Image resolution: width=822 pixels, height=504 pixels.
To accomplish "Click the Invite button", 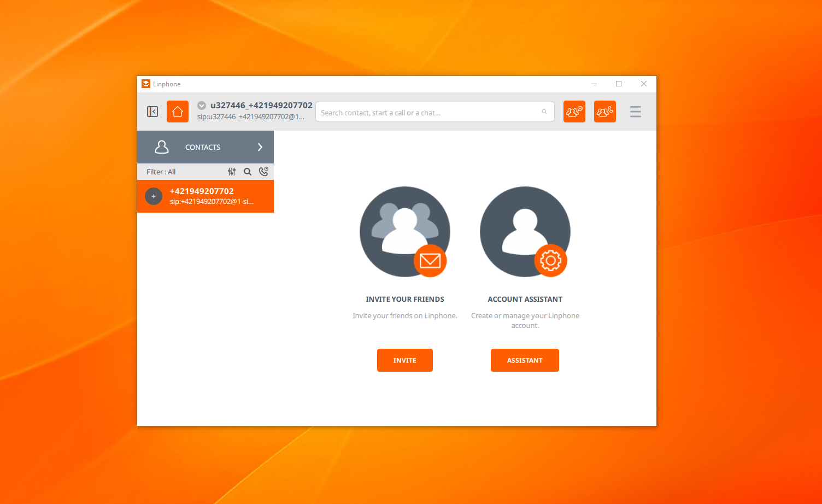I will (x=404, y=360).
